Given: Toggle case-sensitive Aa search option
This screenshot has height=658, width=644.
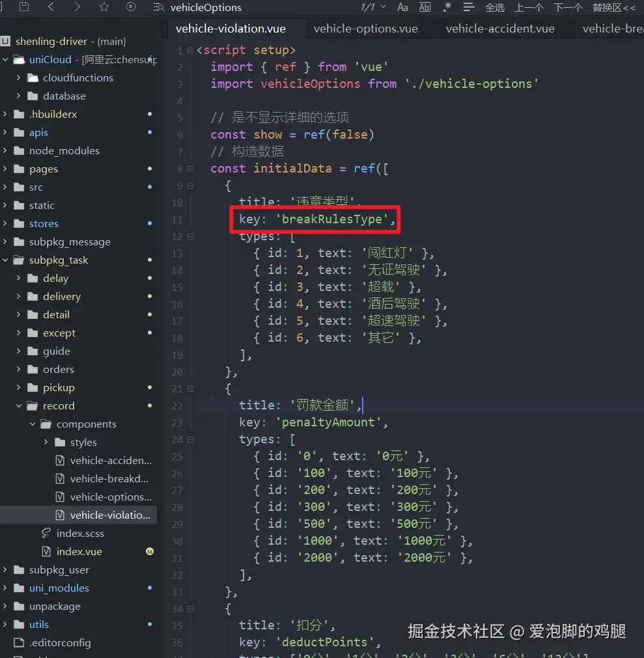Looking at the screenshot, I should point(402,7).
